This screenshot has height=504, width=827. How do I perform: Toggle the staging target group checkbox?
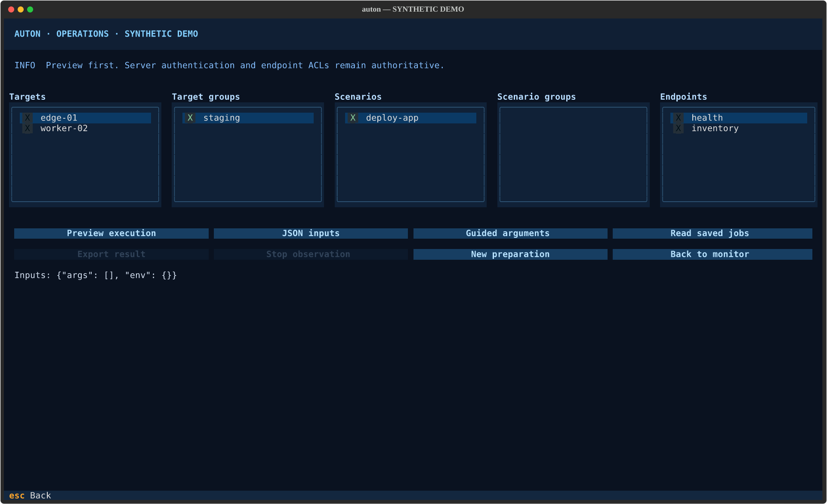coord(190,118)
